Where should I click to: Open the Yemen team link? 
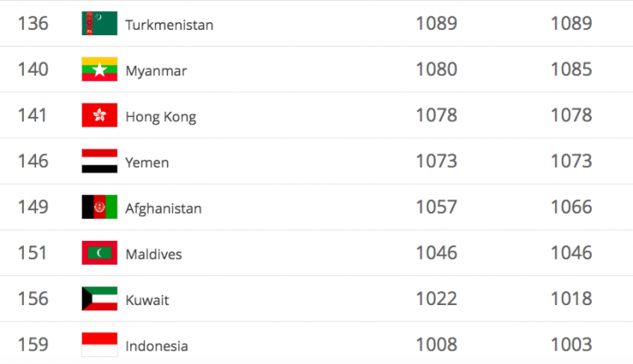pos(148,162)
